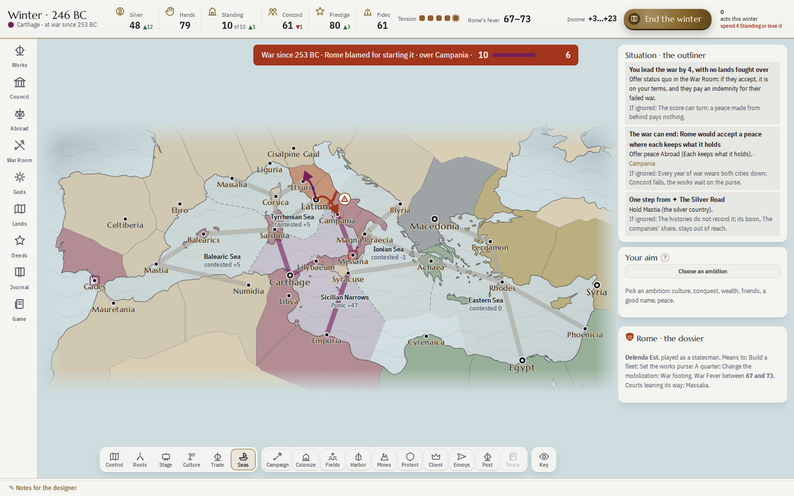794x496 pixels.
Task: Open the Journal sidebar icon
Action: click(19, 278)
